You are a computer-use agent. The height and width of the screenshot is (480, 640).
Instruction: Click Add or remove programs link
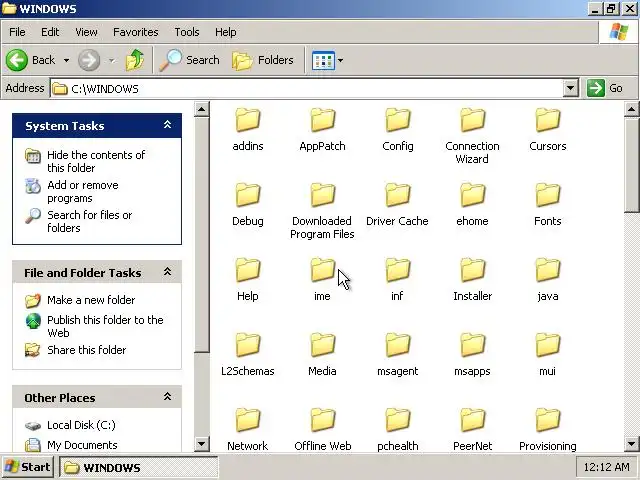tap(83, 191)
